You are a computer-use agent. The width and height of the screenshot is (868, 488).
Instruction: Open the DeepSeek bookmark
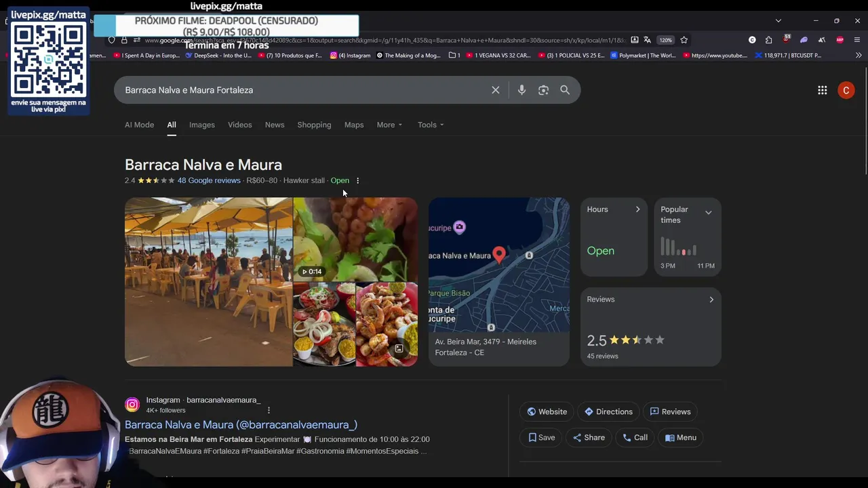[x=218, y=56]
